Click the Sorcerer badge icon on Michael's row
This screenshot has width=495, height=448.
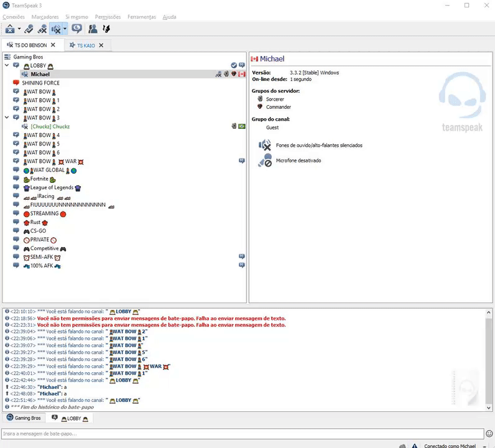pyautogui.click(x=226, y=73)
